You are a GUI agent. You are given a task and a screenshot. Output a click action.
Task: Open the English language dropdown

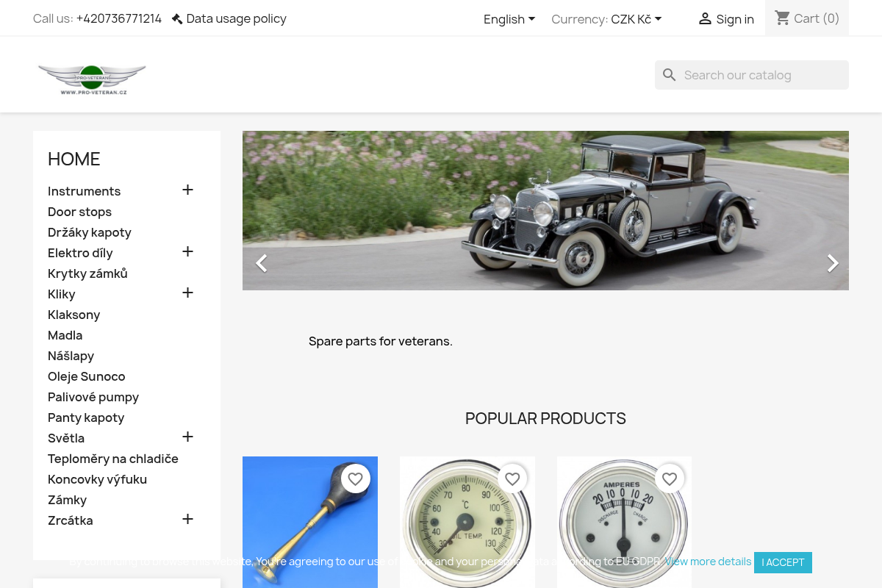pyautogui.click(x=509, y=19)
